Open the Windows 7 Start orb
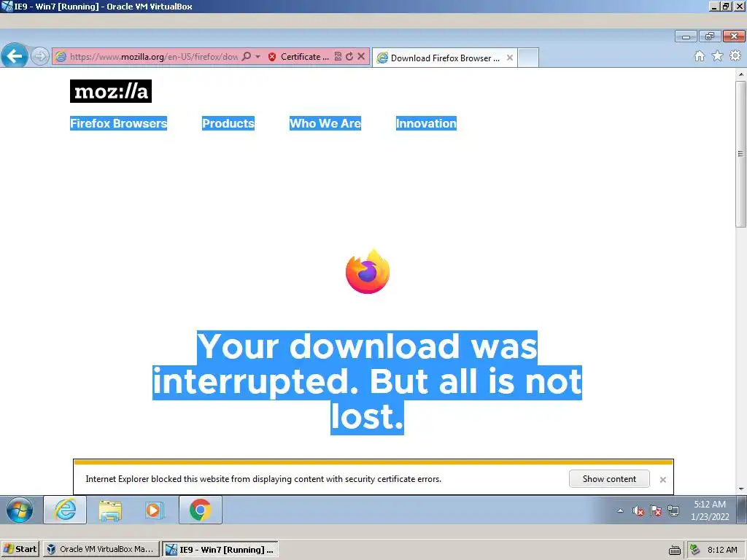Image resolution: width=747 pixels, height=560 pixels. point(20,510)
